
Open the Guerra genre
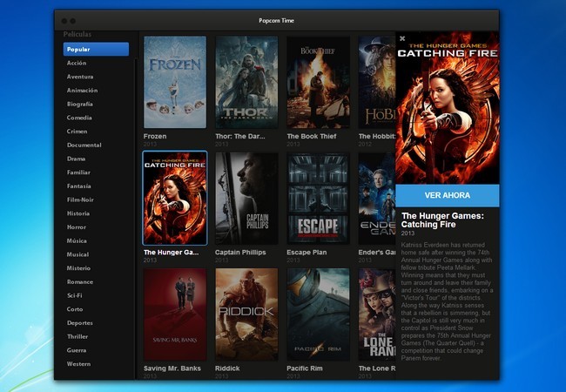coord(77,350)
